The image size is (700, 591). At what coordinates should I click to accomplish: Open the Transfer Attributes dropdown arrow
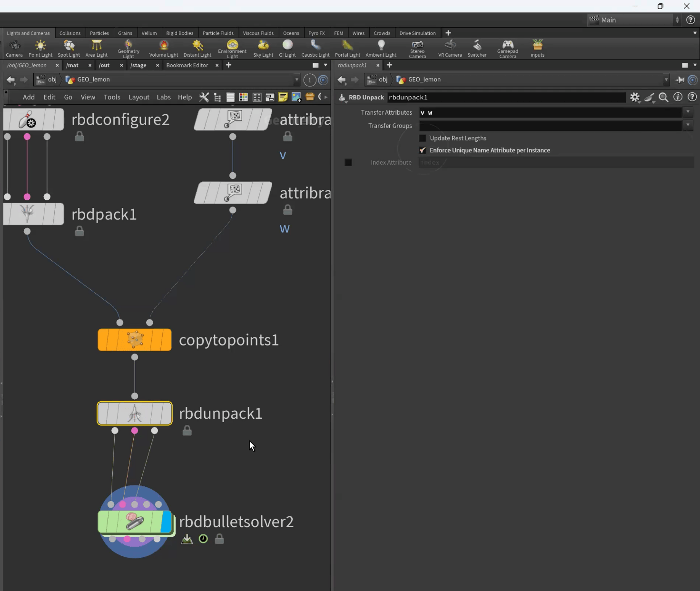coord(688,112)
